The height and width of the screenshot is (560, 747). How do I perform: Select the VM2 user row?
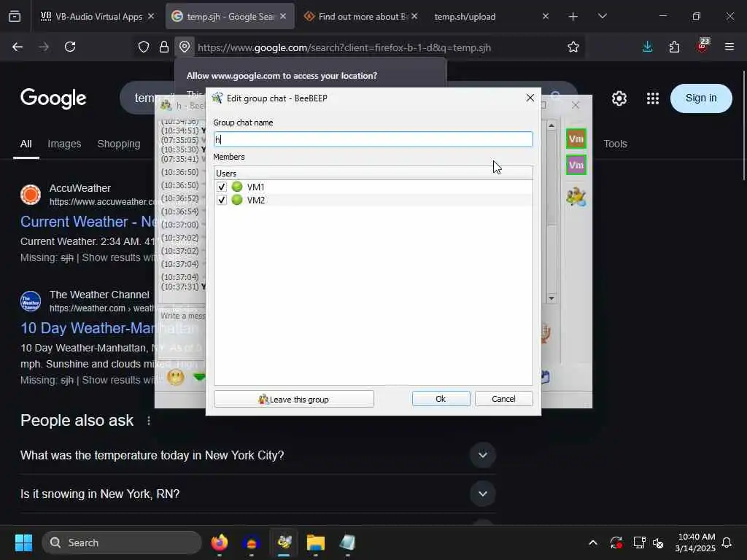(373, 200)
